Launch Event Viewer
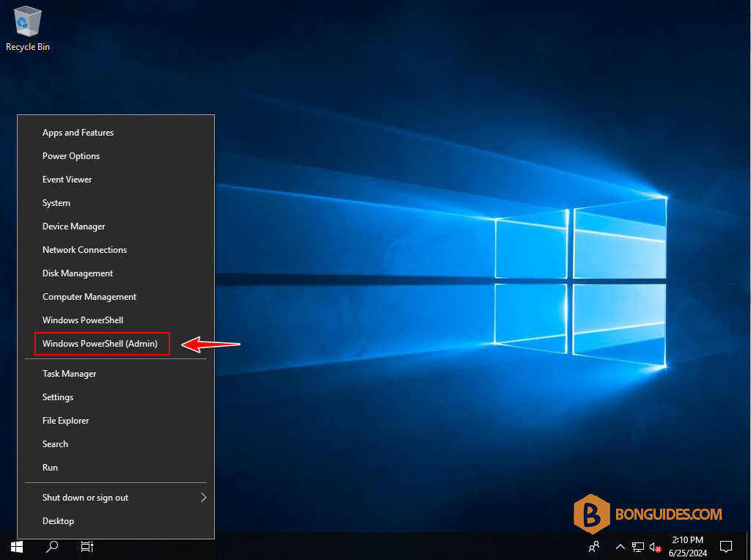This screenshot has height=560, width=751. tap(116, 180)
